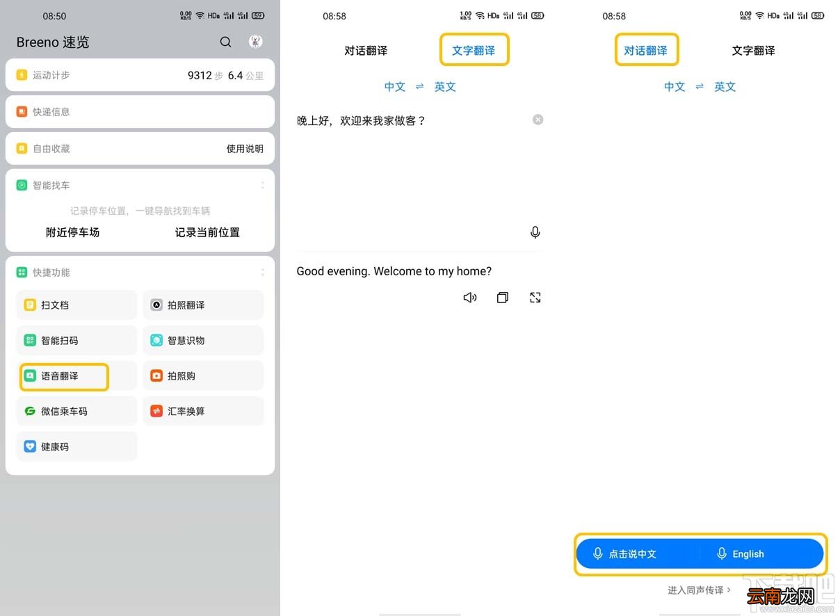Launch 智能扫码 shortcut
The image size is (840, 616).
76,341
